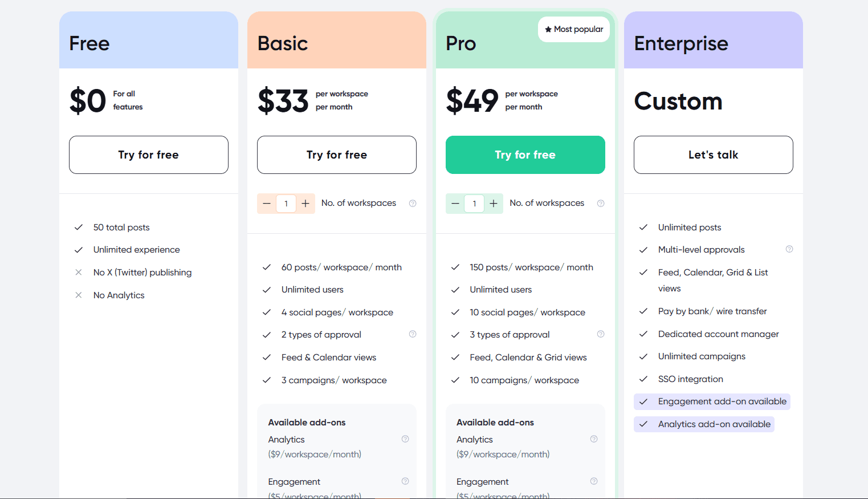Click the help icon beside Basic's workspace counter

(x=413, y=202)
